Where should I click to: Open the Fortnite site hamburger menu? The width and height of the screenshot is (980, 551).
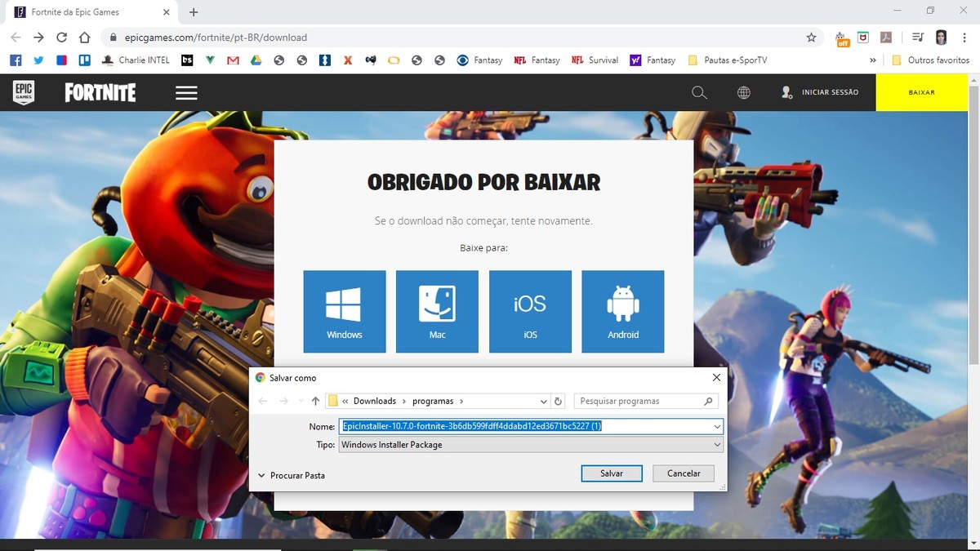pos(186,92)
